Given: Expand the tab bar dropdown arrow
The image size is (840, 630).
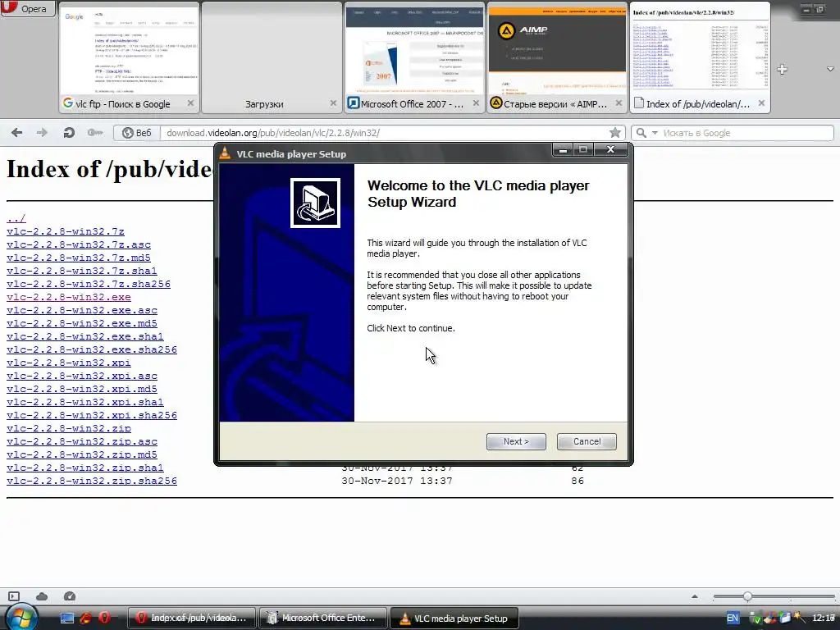Looking at the screenshot, I should (830, 69).
